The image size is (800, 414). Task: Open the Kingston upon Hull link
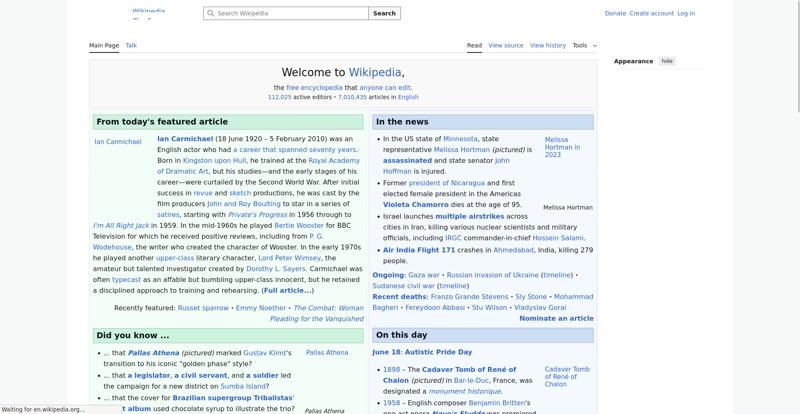click(214, 160)
